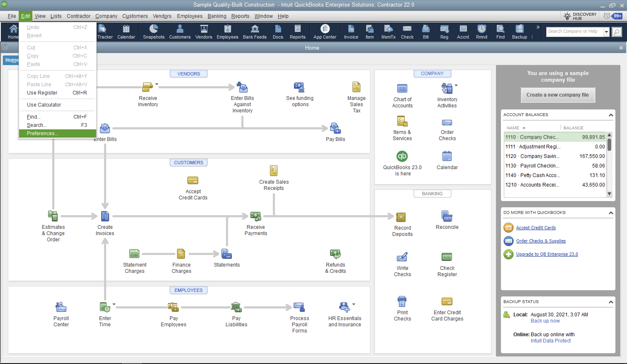The image size is (627, 364).
Task: Click the search magnifier button
Action: click(x=617, y=32)
